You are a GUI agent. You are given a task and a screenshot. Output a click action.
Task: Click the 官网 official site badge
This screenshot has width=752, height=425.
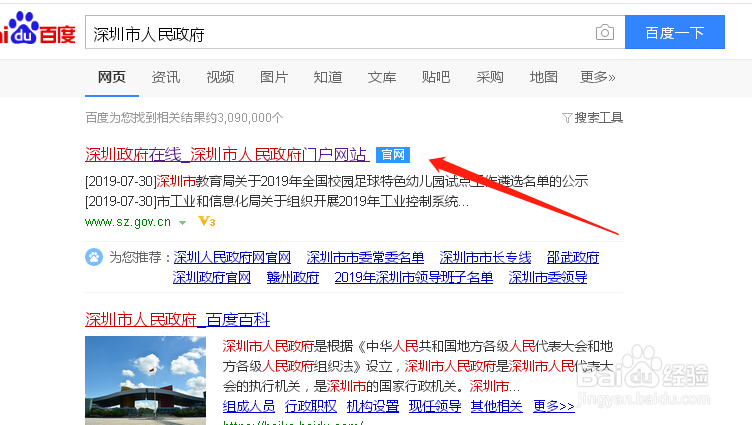[393, 154]
